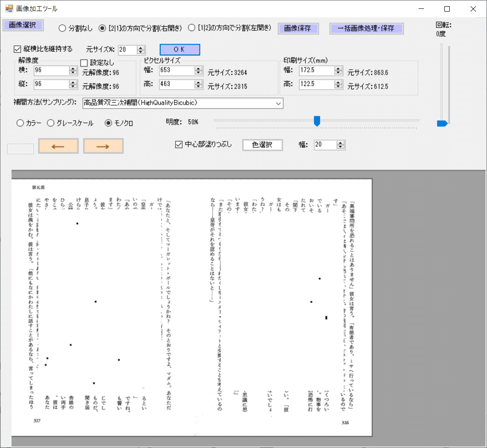Select the グレースケール radio option
This screenshot has height=448, width=487.
click(x=70, y=123)
